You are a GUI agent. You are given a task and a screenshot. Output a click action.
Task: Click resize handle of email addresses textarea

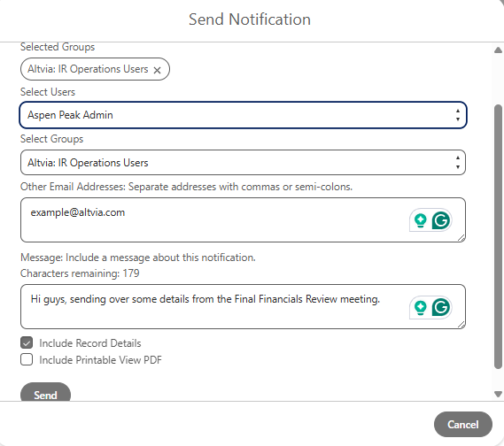pyautogui.click(x=461, y=238)
